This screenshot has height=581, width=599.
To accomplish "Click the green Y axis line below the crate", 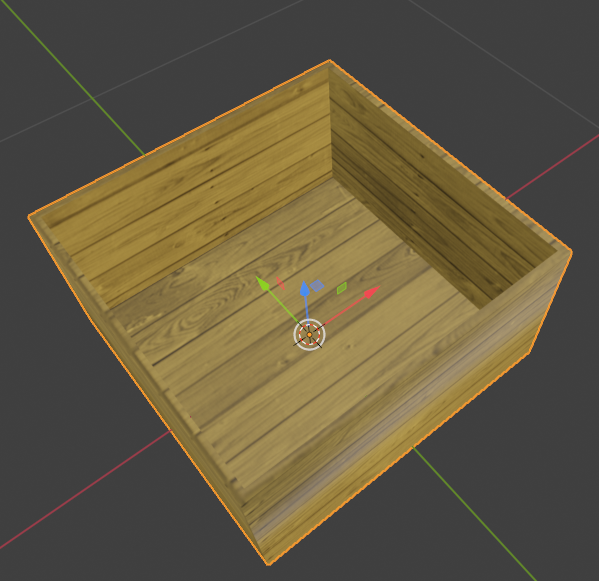I will click(474, 512).
